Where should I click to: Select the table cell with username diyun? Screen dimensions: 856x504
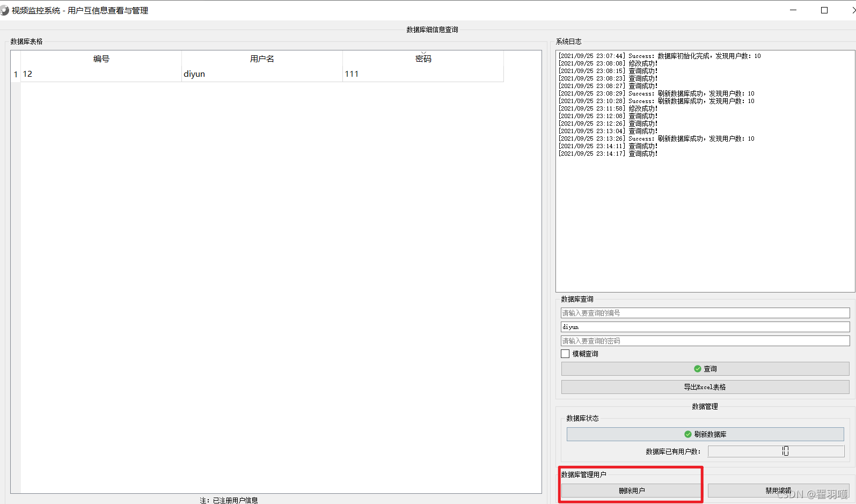262,74
